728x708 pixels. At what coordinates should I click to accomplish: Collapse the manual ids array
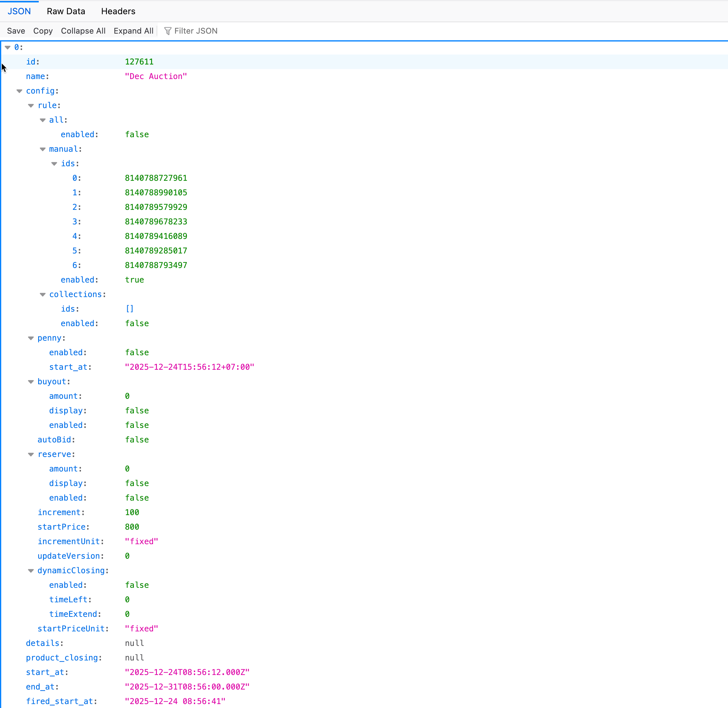click(54, 164)
